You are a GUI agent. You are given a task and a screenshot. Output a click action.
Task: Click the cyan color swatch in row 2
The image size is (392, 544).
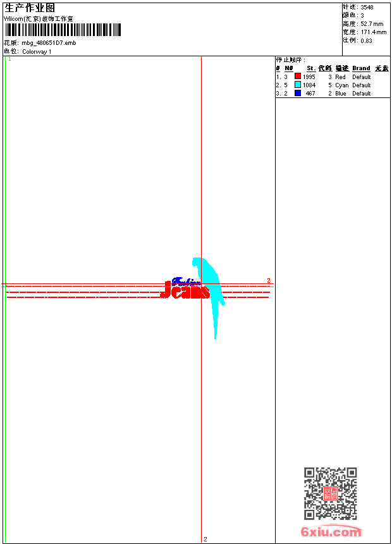click(x=298, y=85)
